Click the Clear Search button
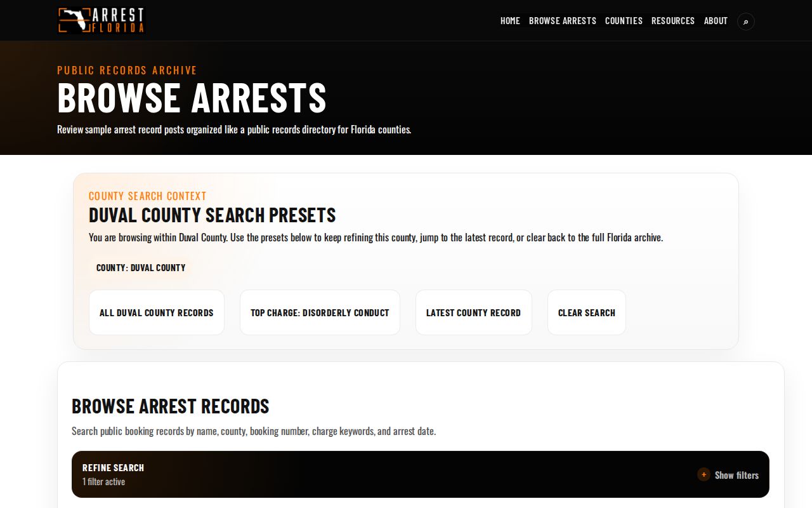Image resolution: width=812 pixels, height=508 pixels. click(x=587, y=312)
